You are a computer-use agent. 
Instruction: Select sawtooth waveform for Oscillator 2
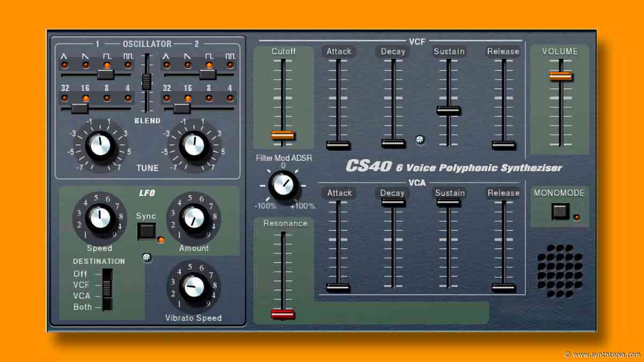[x=188, y=65]
